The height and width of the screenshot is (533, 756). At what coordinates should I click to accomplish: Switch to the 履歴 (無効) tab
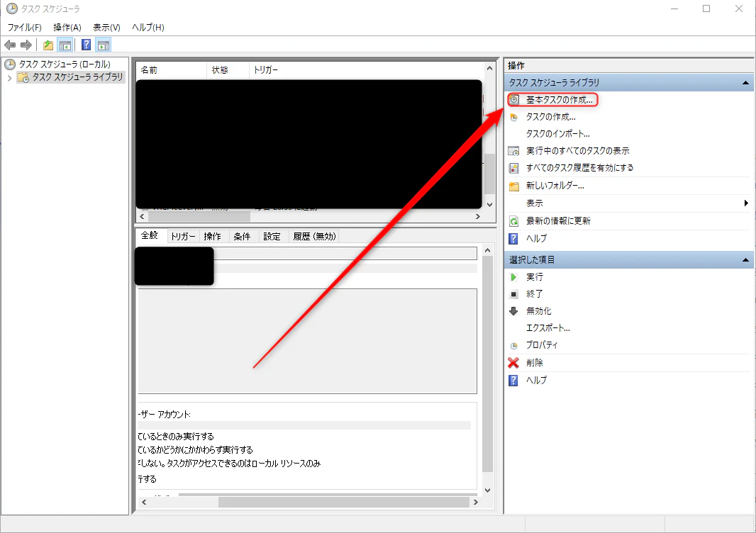point(314,236)
